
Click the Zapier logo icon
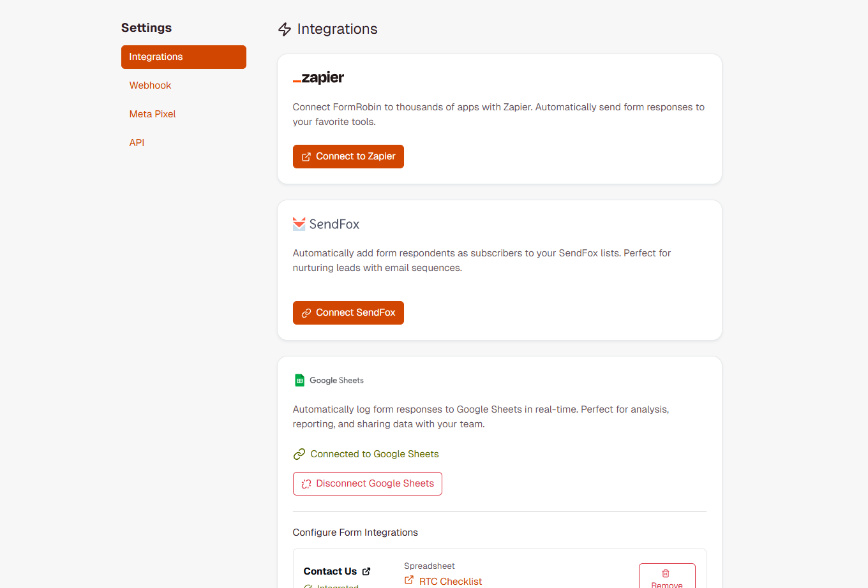click(x=318, y=77)
